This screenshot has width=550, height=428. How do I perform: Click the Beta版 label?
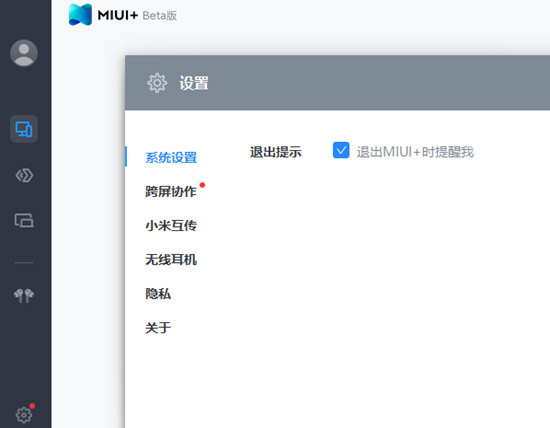pos(160,15)
